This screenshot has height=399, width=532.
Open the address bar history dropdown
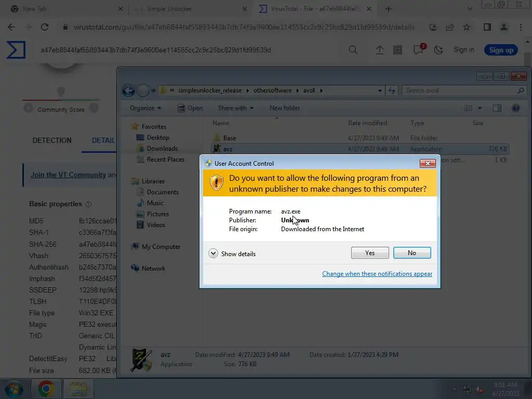[x=380, y=90]
